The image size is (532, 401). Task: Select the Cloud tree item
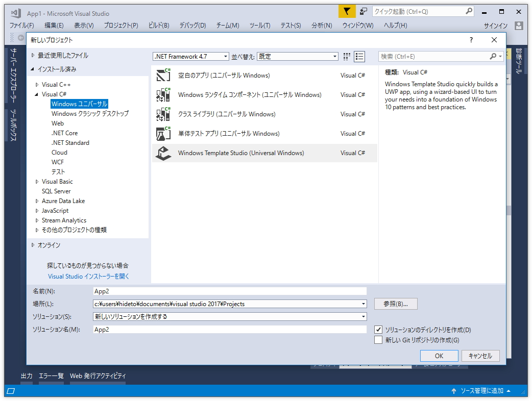pyautogui.click(x=59, y=153)
